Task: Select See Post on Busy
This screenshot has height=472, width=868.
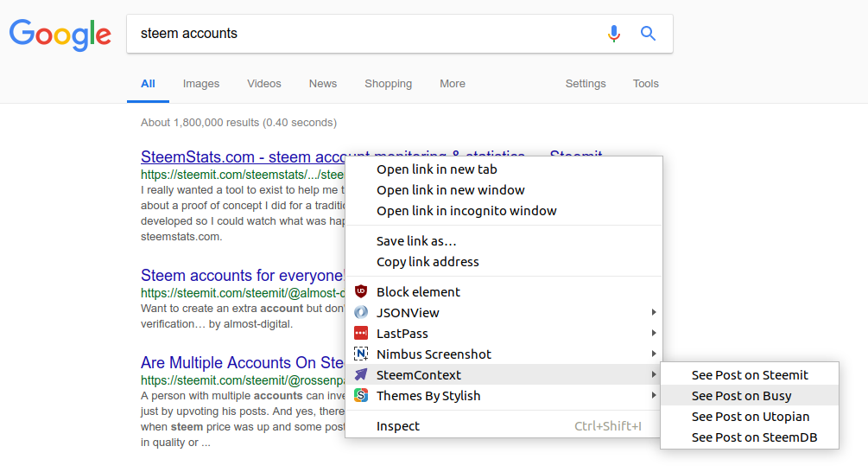Action: pyautogui.click(x=741, y=396)
